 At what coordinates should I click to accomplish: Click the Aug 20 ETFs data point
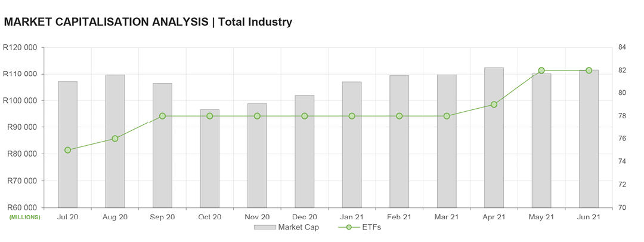pyautogui.click(x=115, y=139)
